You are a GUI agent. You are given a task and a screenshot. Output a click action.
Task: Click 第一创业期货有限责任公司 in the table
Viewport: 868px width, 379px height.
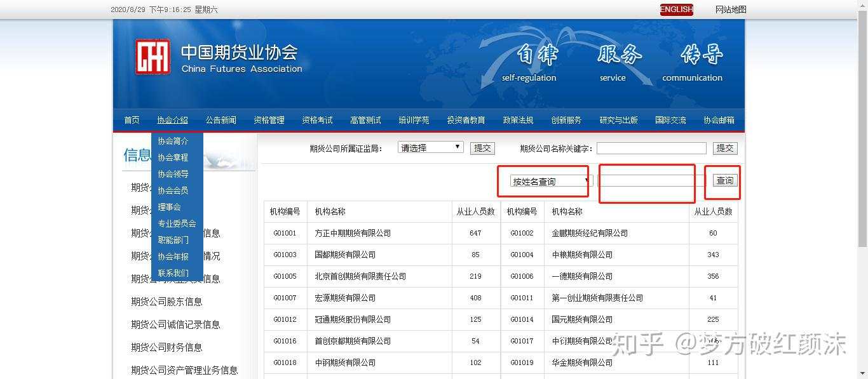597,298
